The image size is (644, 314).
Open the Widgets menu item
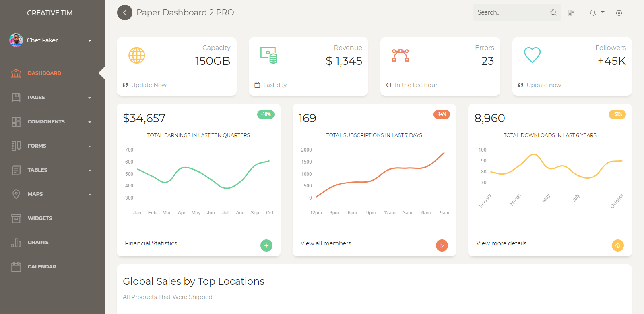pos(52,218)
